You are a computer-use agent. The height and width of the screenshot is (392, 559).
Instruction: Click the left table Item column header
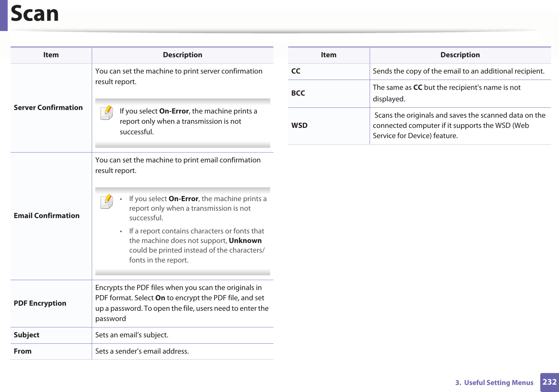(51, 55)
